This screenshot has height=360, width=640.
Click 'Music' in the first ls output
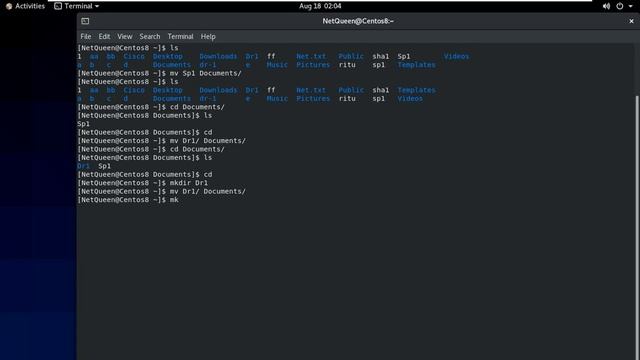coord(277,65)
